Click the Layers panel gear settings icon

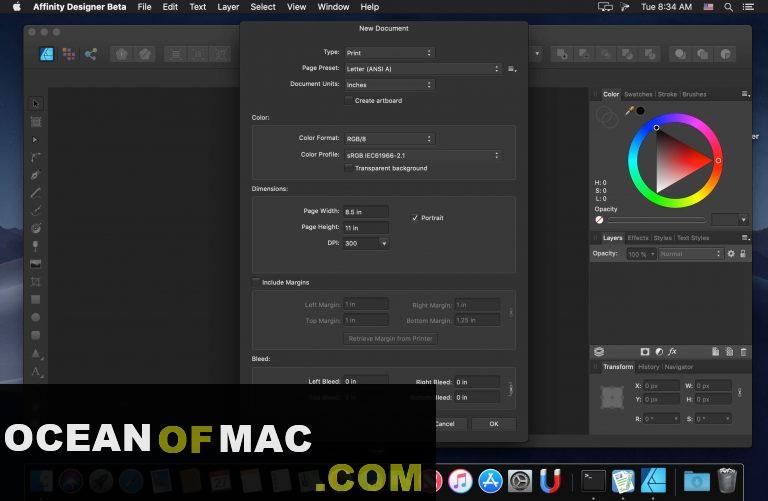coord(731,254)
